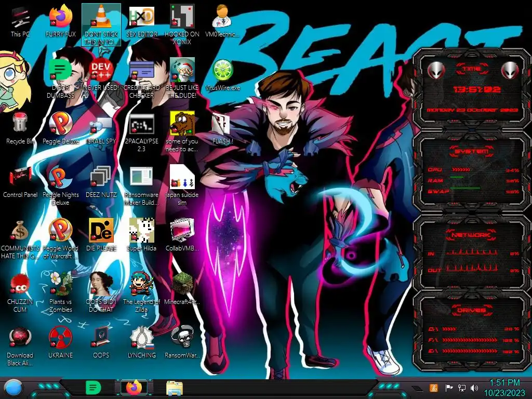Click the C:\ drive usage bar
532x399 pixels.
(x=473, y=329)
